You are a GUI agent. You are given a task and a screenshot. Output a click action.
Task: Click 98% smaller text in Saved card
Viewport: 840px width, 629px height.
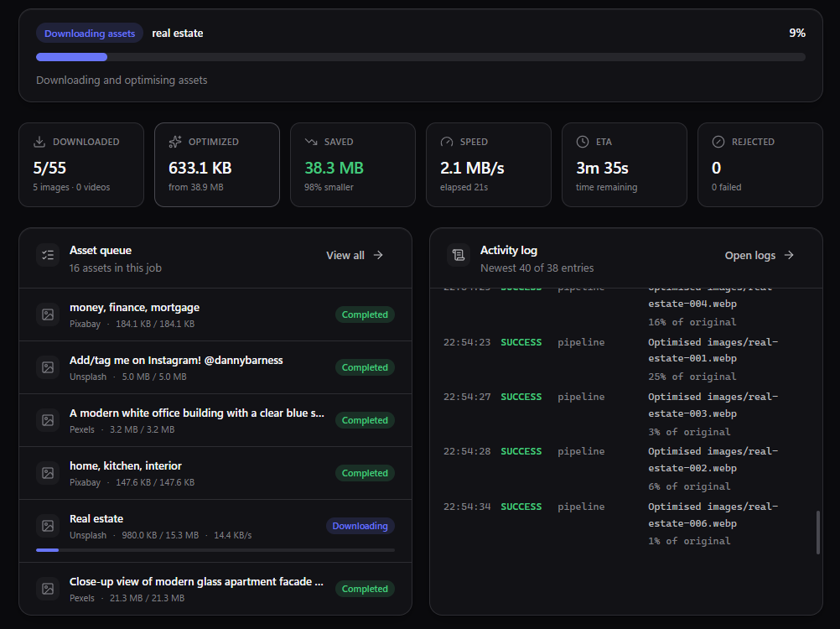tap(329, 187)
